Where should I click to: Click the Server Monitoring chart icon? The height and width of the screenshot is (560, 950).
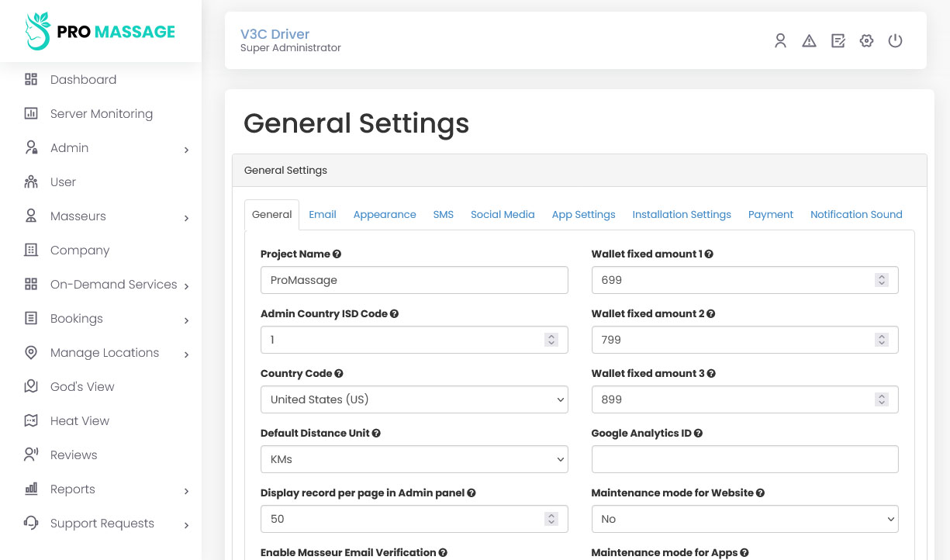[31, 113]
